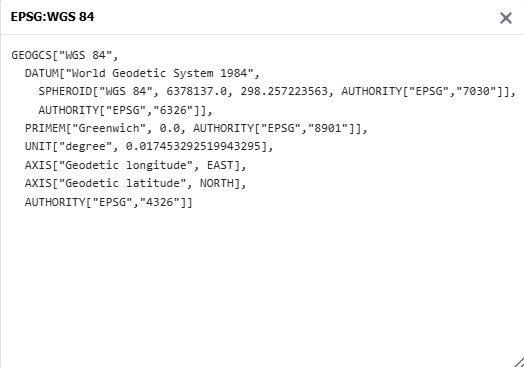Click the EPSG:WGS 84 dialog title
The width and height of the screenshot is (524, 367).
[52, 17]
